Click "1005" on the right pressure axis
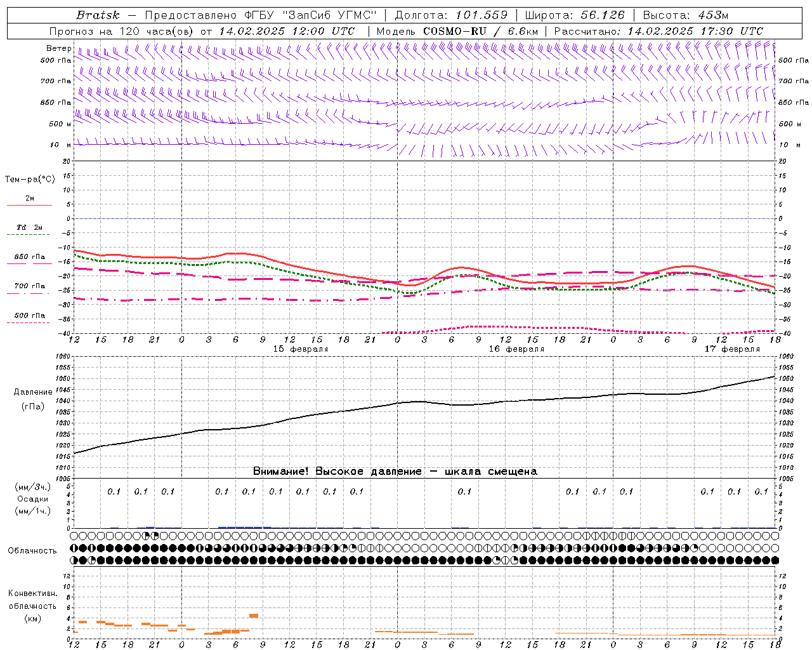Image resolution: width=812 pixels, height=650 pixels. (786, 479)
